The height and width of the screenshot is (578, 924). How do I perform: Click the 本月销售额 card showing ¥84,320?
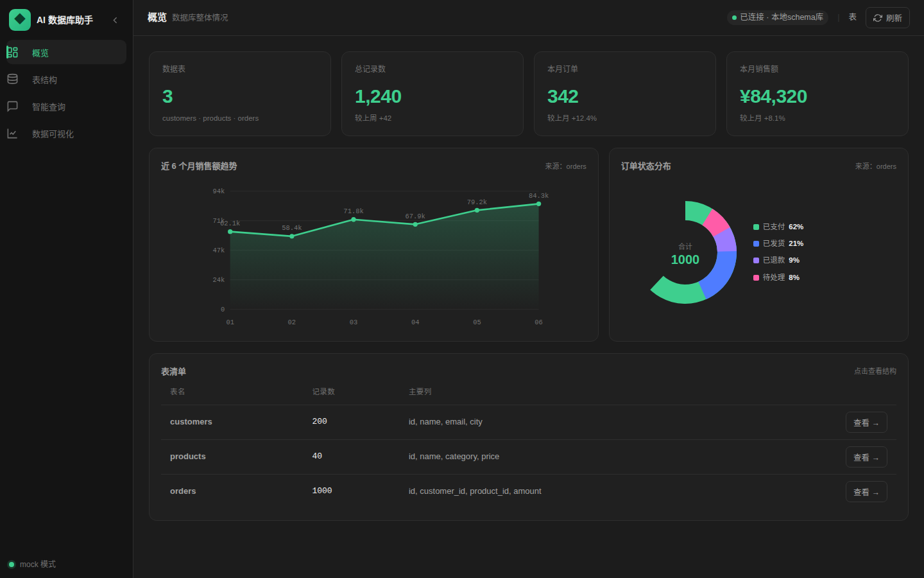pyautogui.click(x=817, y=94)
